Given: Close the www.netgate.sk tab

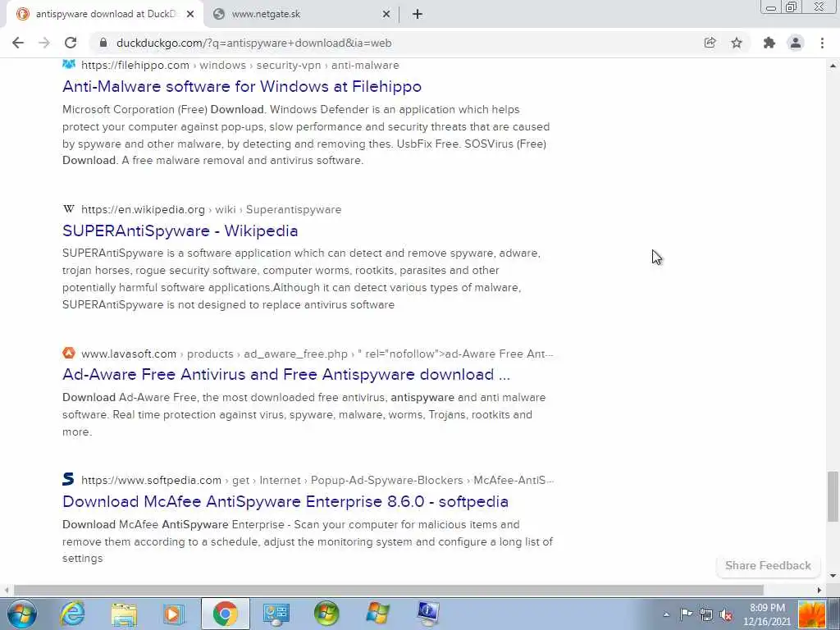Looking at the screenshot, I should point(386,15).
